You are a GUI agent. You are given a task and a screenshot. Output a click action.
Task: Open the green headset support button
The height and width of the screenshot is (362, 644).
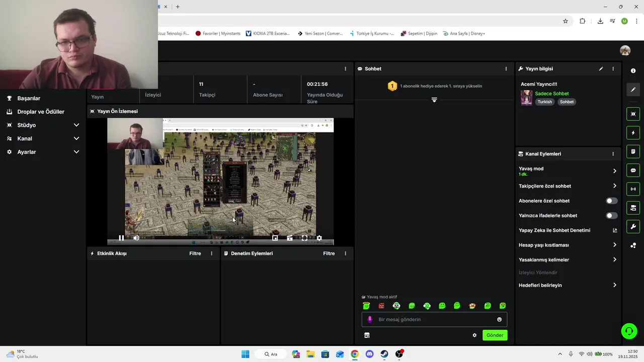pyautogui.click(x=629, y=331)
